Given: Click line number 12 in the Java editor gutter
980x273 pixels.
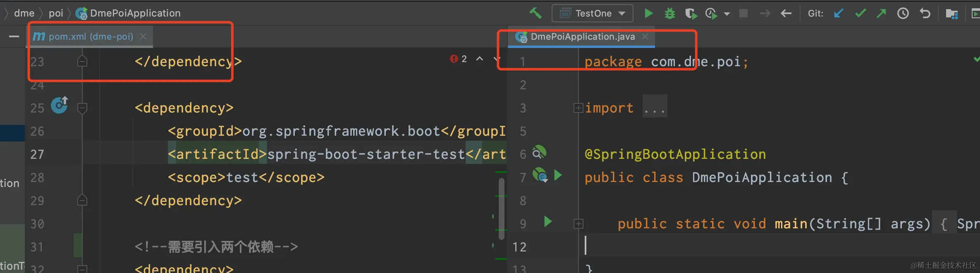Looking at the screenshot, I should click(519, 247).
